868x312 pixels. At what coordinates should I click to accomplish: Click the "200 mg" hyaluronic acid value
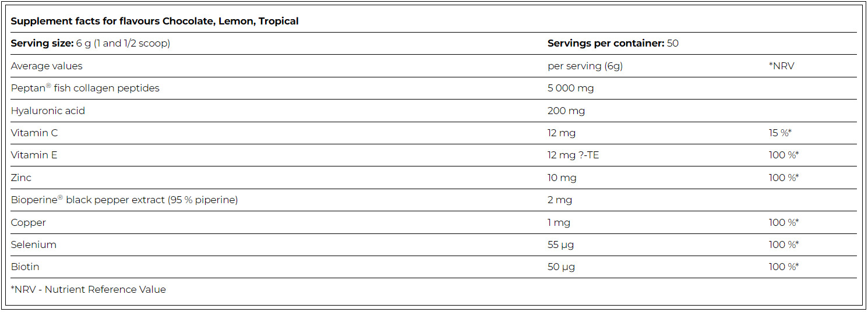point(566,111)
